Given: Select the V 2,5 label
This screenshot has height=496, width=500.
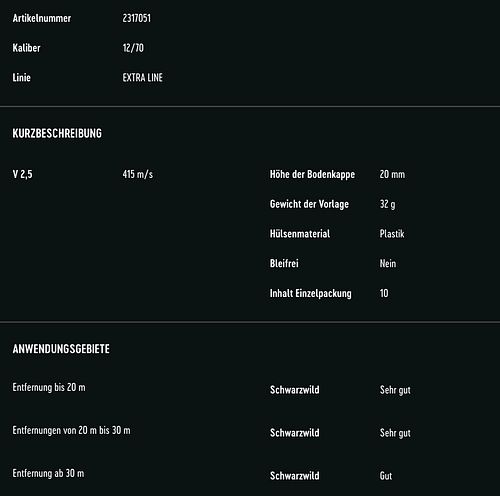Looking at the screenshot, I should pyautogui.click(x=22, y=174).
